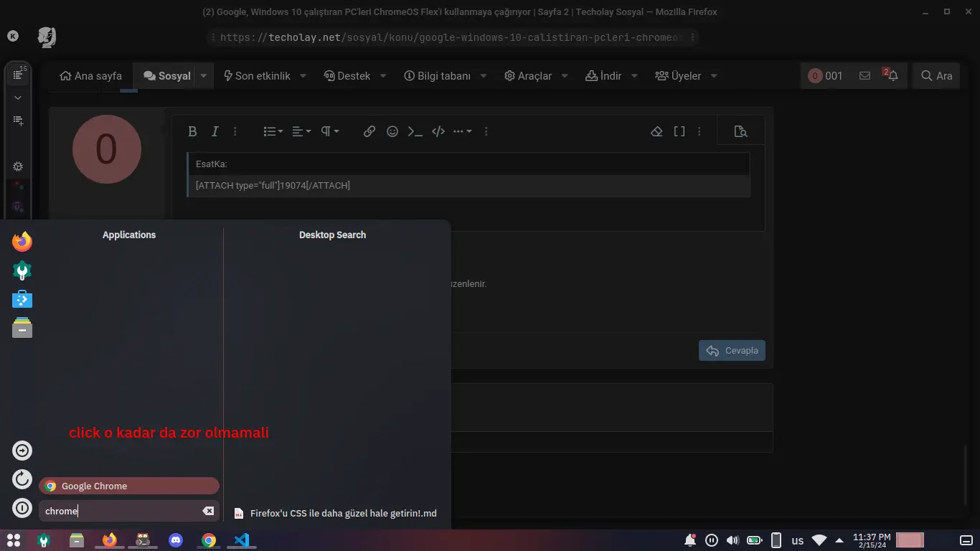Click the quoted EsatKa text in editor
The width and height of the screenshot is (980, 551).
[212, 164]
